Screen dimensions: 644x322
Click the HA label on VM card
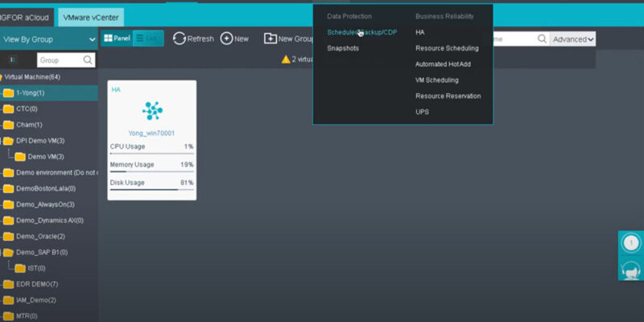point(116,89)
